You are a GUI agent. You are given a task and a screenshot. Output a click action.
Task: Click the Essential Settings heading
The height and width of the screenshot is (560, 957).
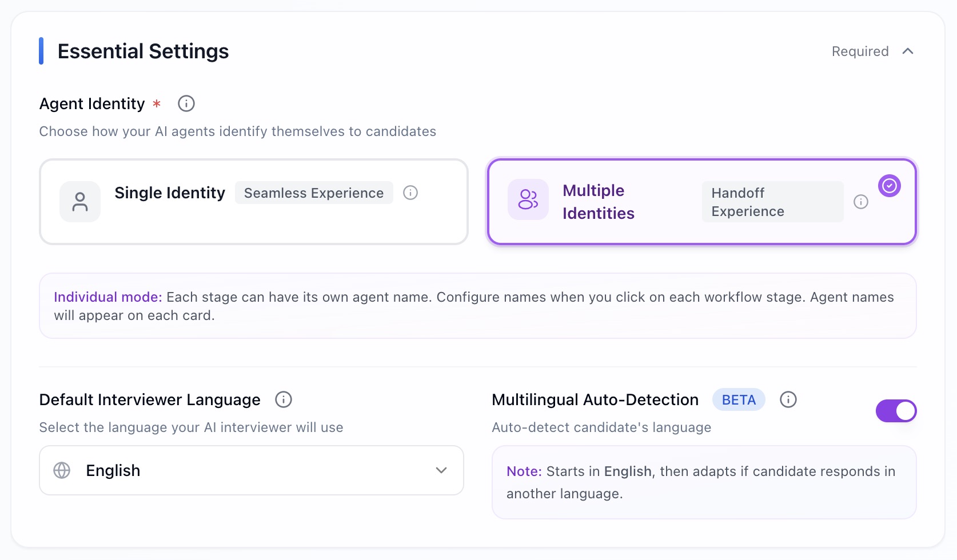[x=143, y=51]
